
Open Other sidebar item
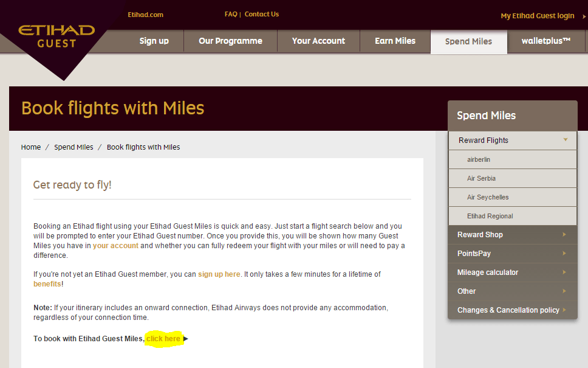[513, 291]
